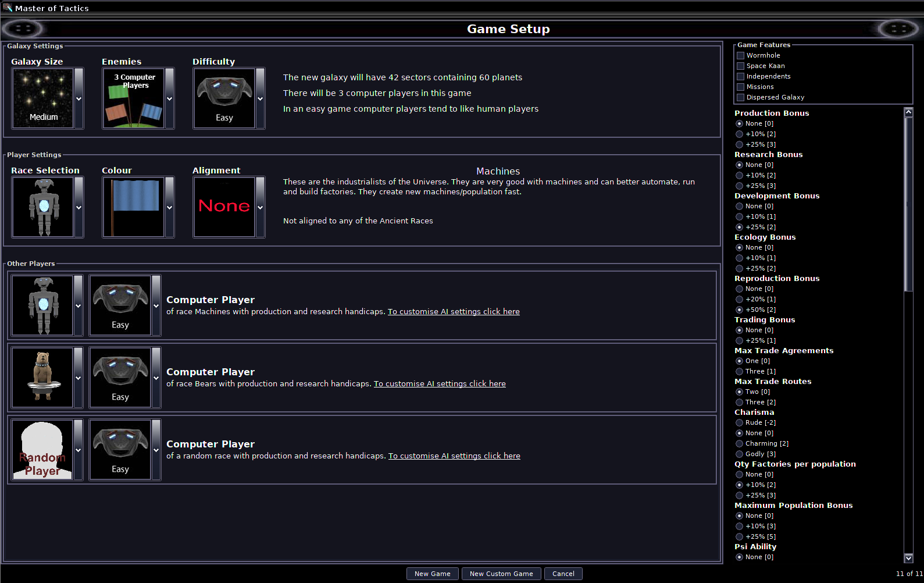
Task: Open race dropdown for Random Player
Action: (79, 450)
